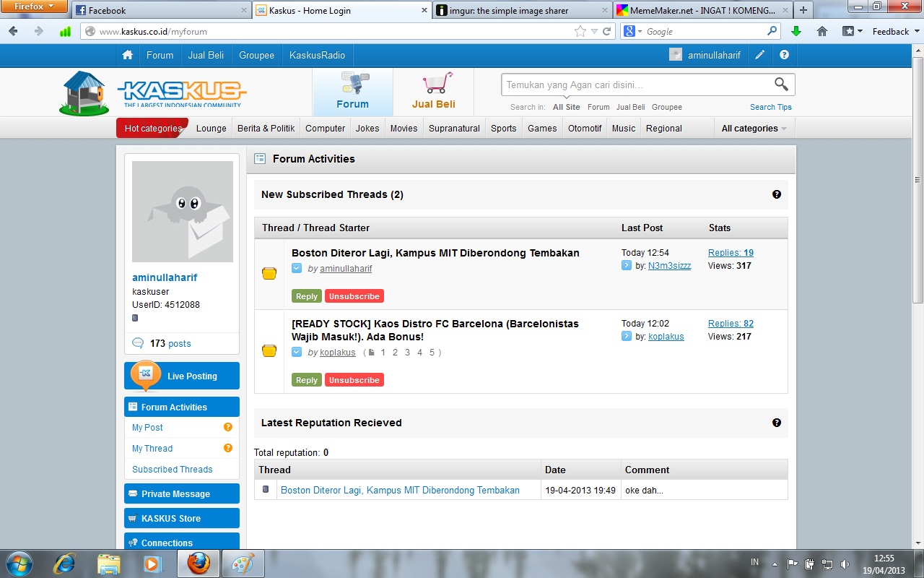
Task: Go to last post by koplakus arrow icon
Action: click(627, 337)
